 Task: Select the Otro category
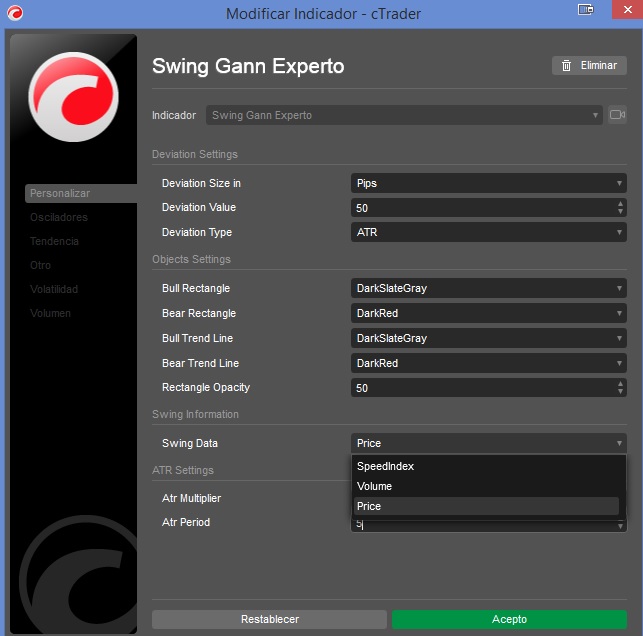click(40, 265)
